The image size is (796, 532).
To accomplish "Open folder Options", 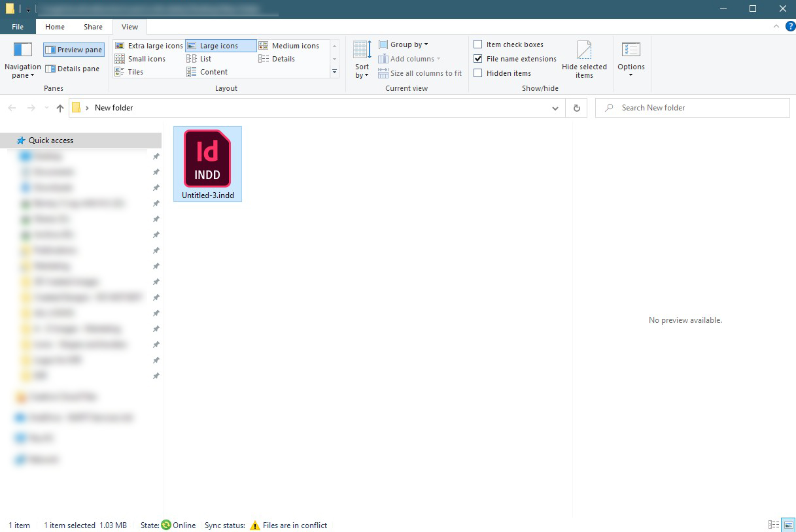I will point(631,58).
